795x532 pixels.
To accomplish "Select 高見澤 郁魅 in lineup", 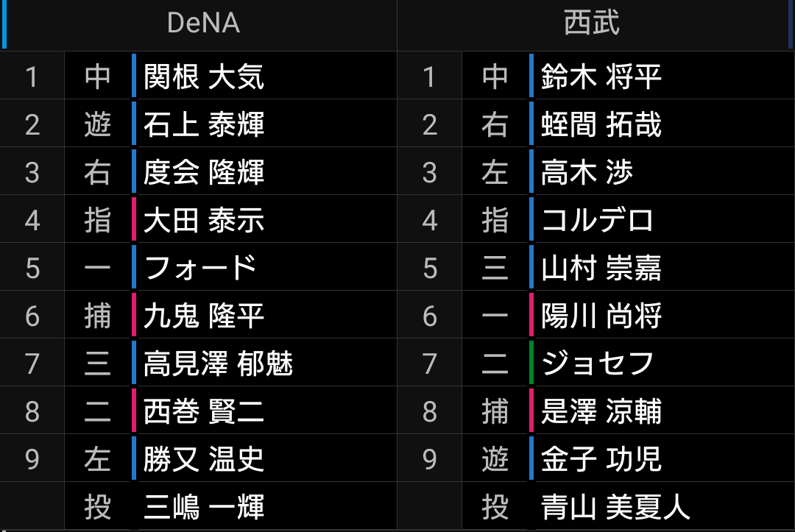I will point(219,363).
